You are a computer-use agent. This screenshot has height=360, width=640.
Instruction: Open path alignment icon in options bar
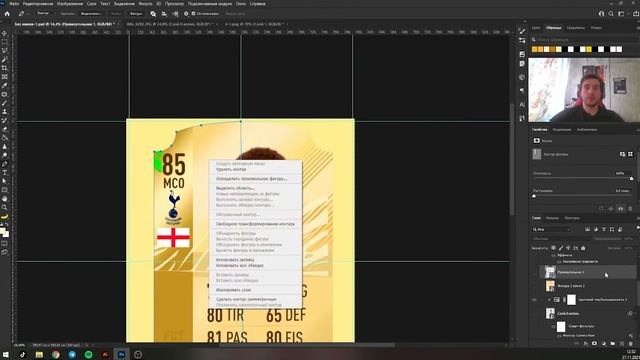click(x=164, y=13)
